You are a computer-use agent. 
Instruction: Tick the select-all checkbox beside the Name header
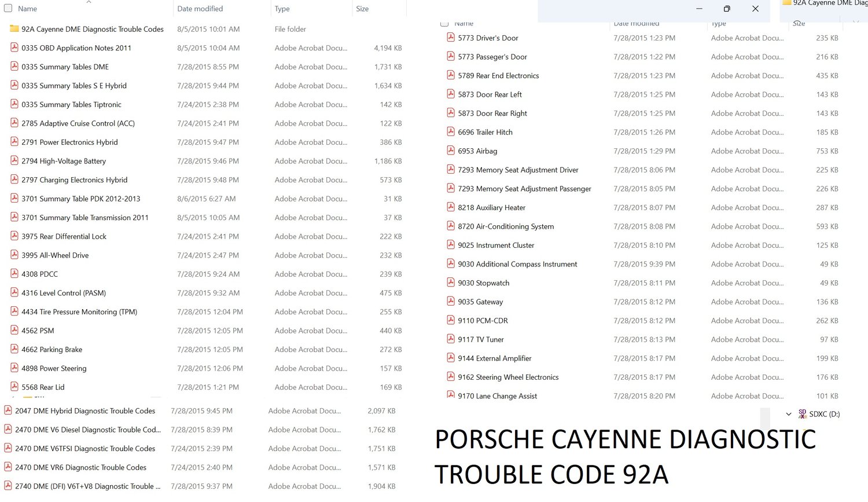click(8, 9)
